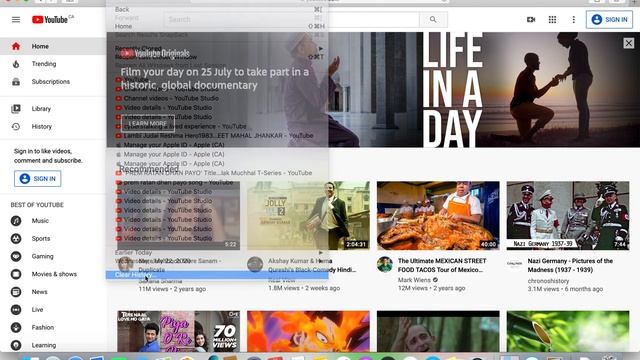Open Movies & shows category

click(53, 274)
